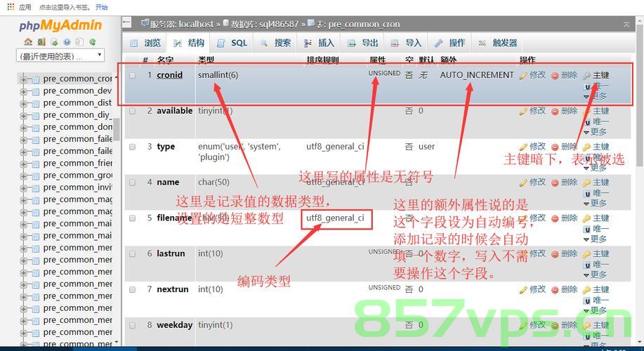
Task: Go to phpMyAdmin home icon
Action: coord(28,42)
